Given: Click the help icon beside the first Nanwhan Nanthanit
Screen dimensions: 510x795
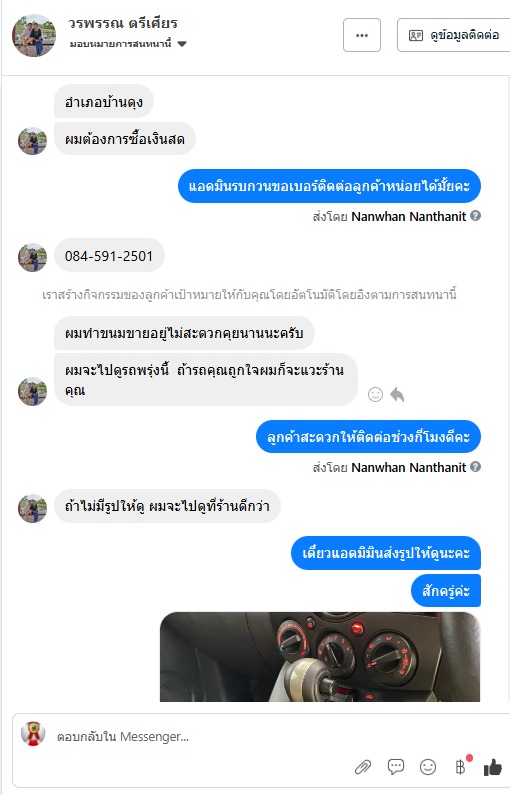Looking at the screenshot, I should pyautogui.click(x=476, y=216).
